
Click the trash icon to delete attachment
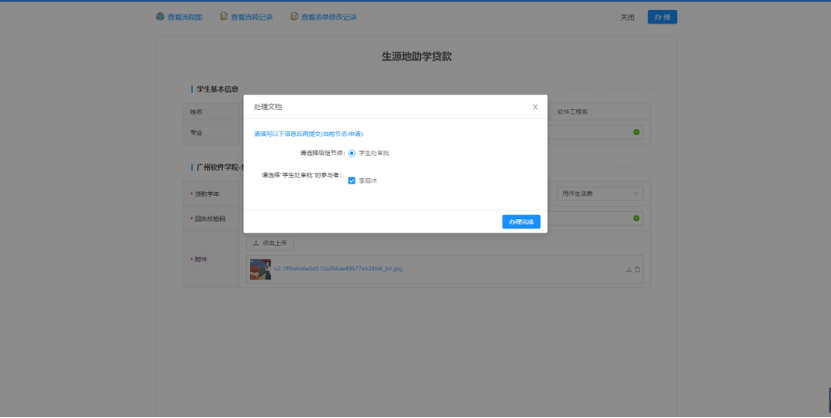point(638,269)
